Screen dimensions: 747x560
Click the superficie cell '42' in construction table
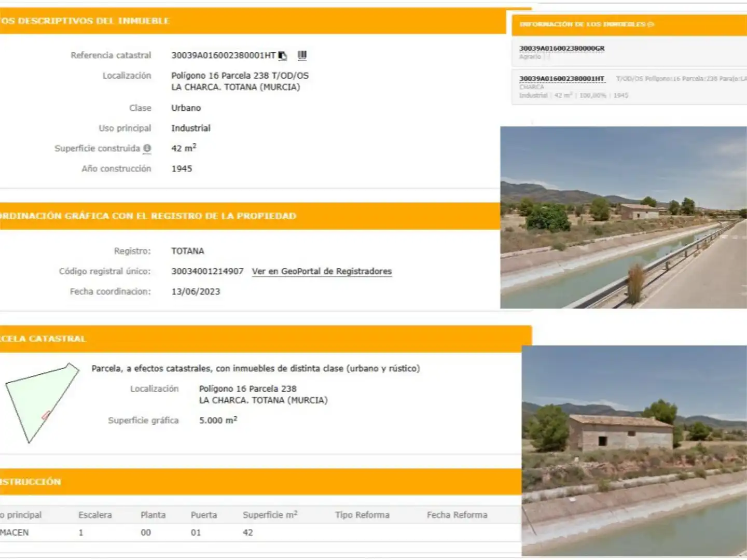pos(248,533)
